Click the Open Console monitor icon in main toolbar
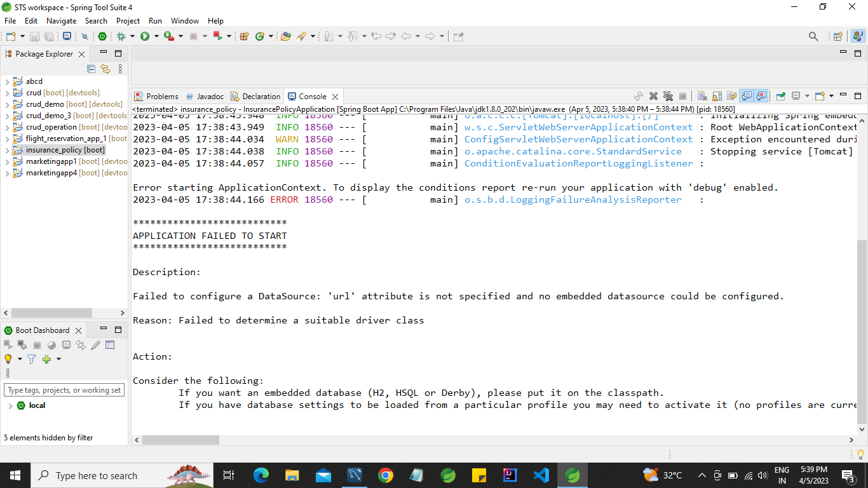 tap(67, 36)
